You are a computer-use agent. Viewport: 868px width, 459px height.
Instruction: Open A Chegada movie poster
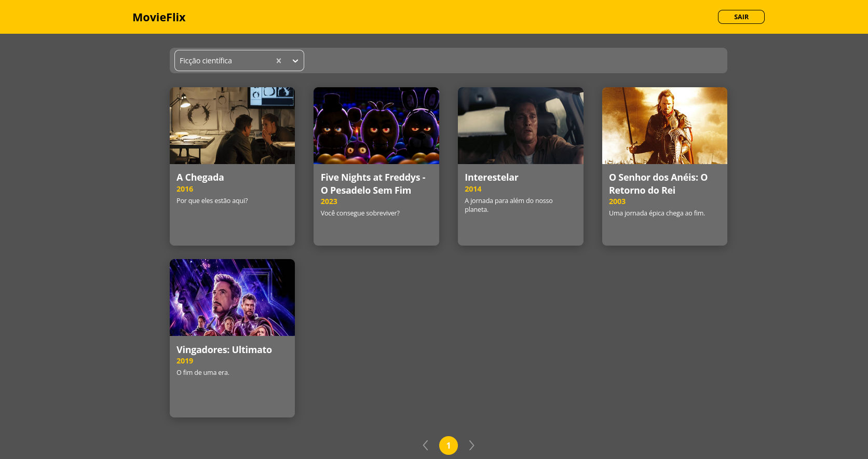(232, 126)
